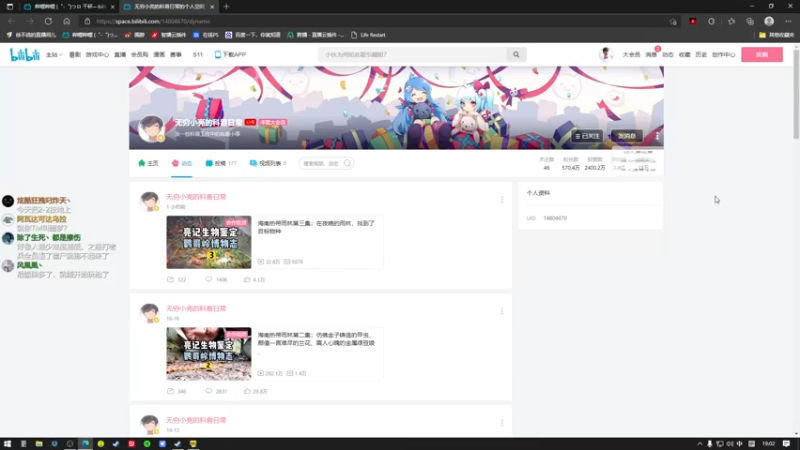800x450 pixels.
Task: Open 收藏 in header
Action: point(684,55)
